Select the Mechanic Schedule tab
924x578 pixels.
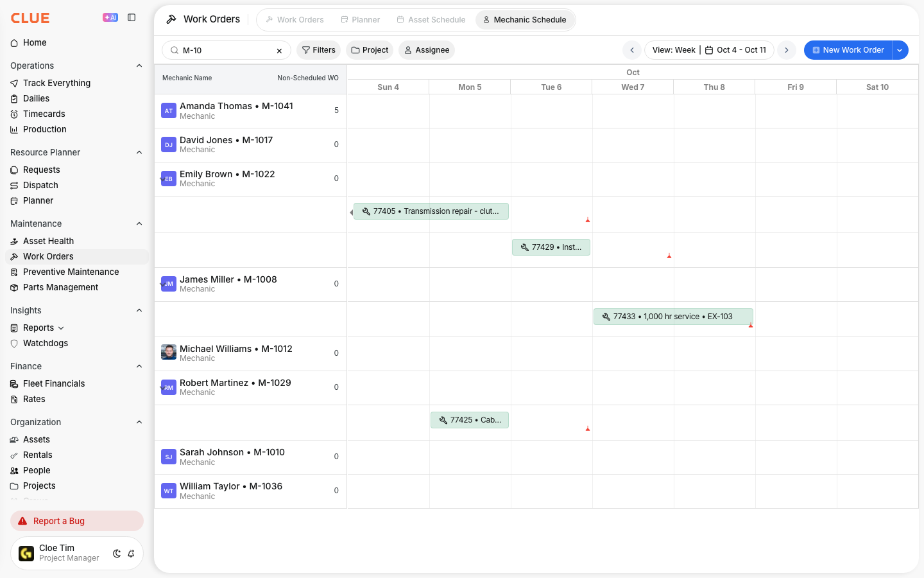pyautogui.click(x=525, y=20)
